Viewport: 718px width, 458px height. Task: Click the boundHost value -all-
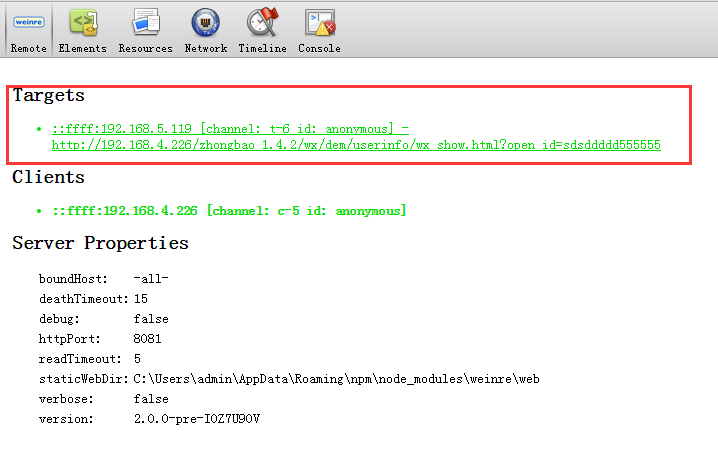point(150,279)
